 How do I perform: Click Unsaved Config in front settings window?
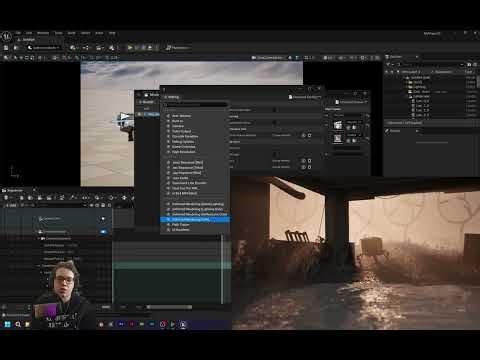[x=305, y=97]
